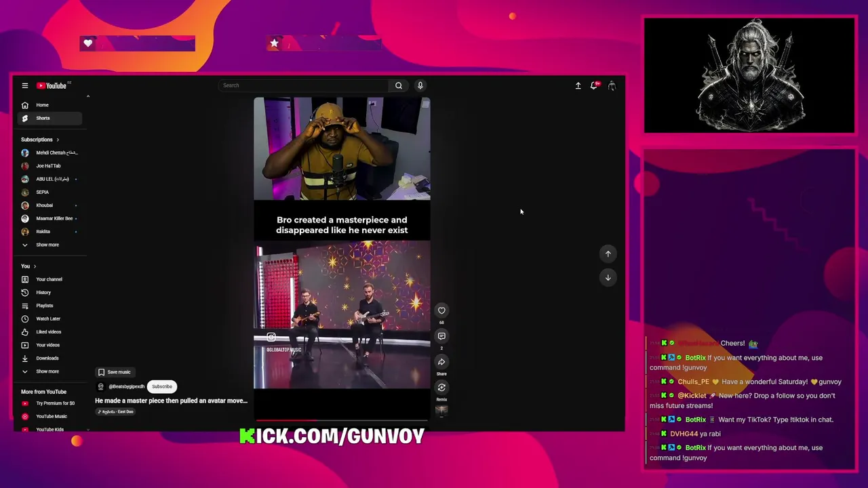Open Your channel

[x=51, y=279]
